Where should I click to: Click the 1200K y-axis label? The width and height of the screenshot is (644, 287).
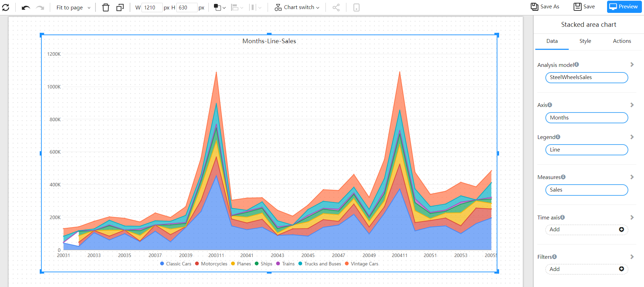(54, 54)
